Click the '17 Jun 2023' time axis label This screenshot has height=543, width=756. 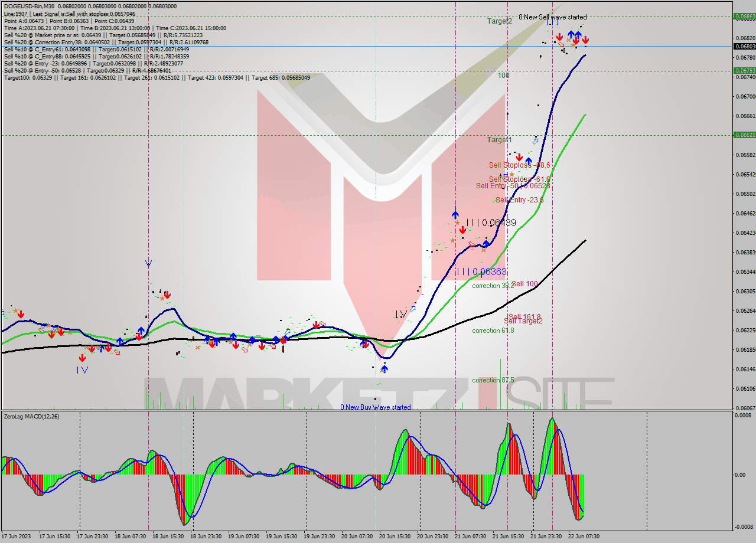17,537
